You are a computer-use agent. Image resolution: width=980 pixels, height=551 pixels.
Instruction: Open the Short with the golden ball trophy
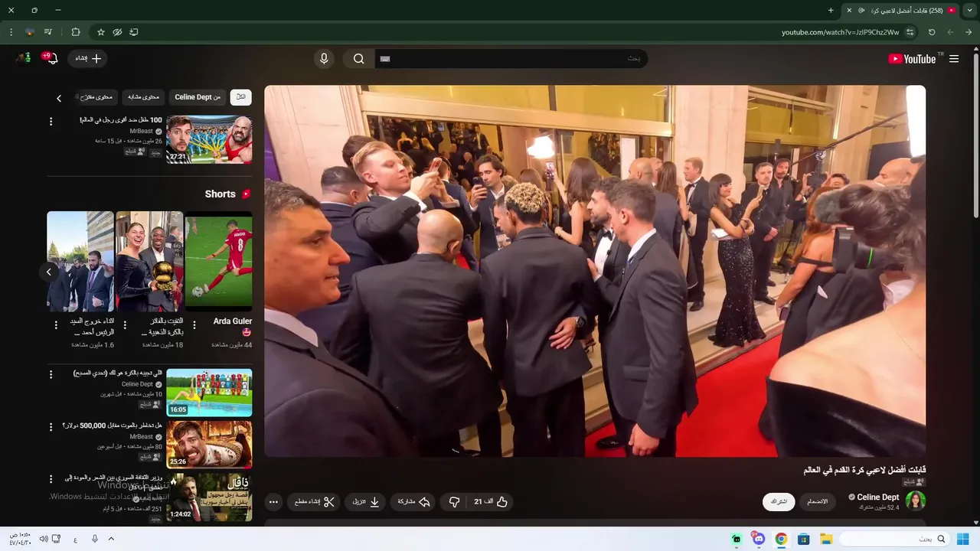pyautogui.click(x=149, y=262)
